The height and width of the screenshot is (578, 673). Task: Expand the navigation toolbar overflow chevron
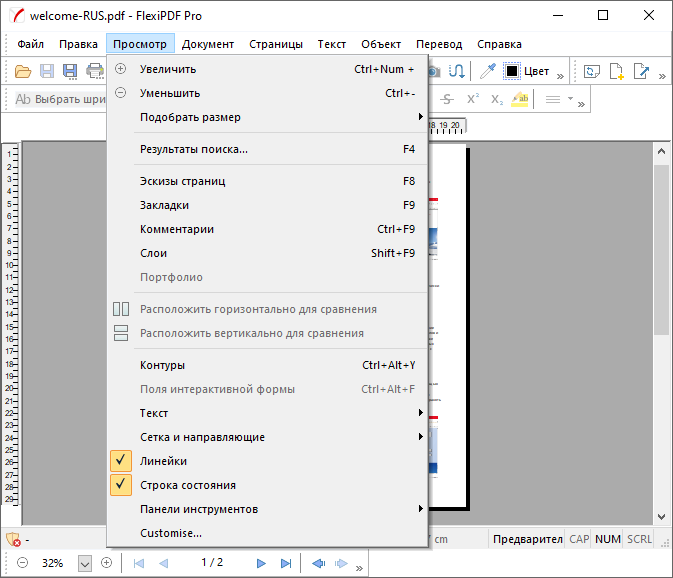point(359,569)
